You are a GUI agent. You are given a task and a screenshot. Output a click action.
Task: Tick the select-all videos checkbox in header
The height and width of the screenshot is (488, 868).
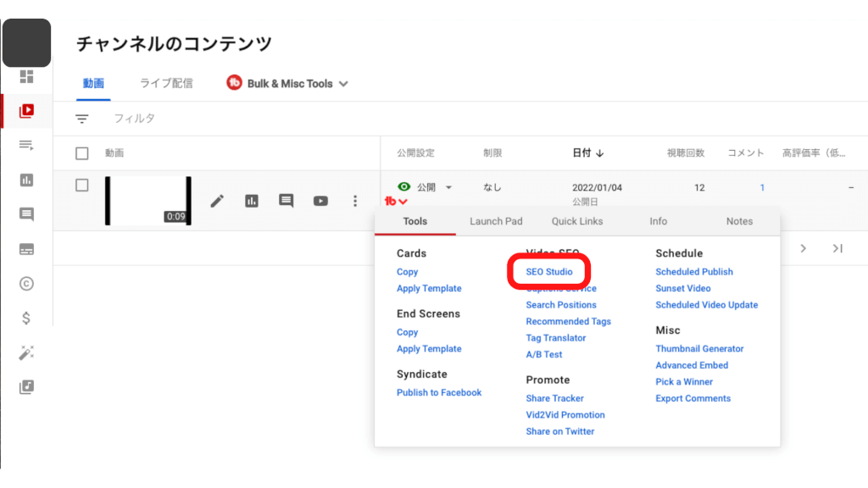[x=82, y=153]
